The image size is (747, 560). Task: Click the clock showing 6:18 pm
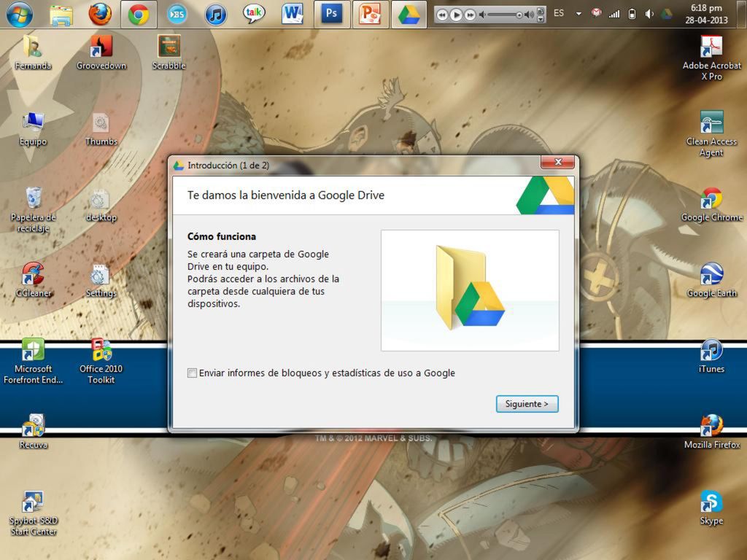pos(706,14)
